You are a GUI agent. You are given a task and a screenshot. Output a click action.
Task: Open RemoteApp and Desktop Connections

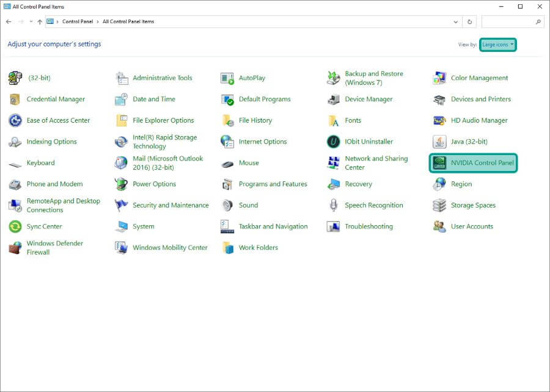point(63,206)
